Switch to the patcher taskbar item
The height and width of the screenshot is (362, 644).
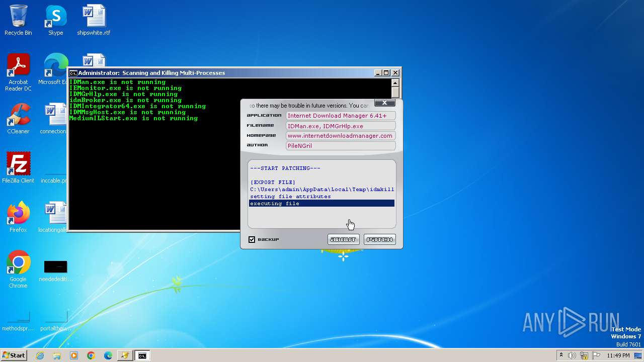pos(124,355)
